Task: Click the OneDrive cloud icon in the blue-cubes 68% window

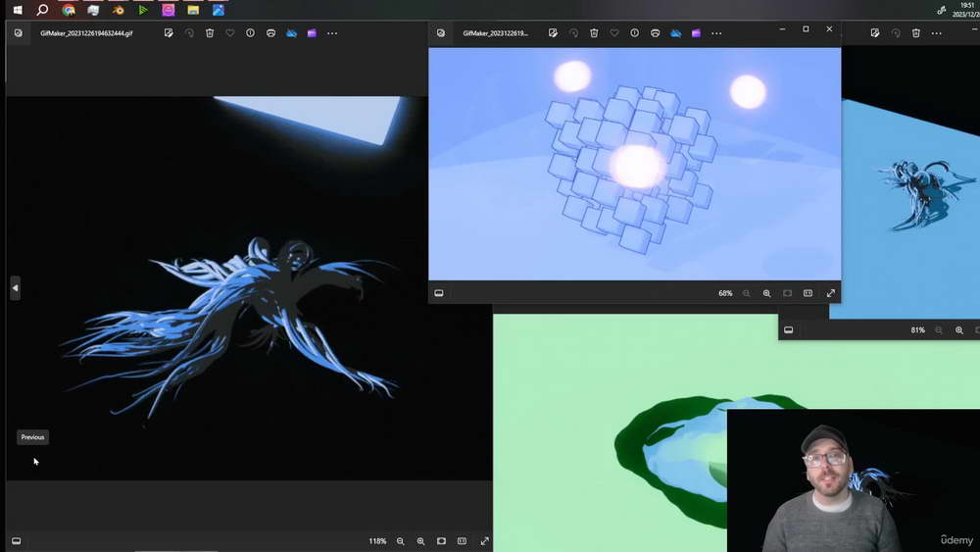Action: click(676, 33)
